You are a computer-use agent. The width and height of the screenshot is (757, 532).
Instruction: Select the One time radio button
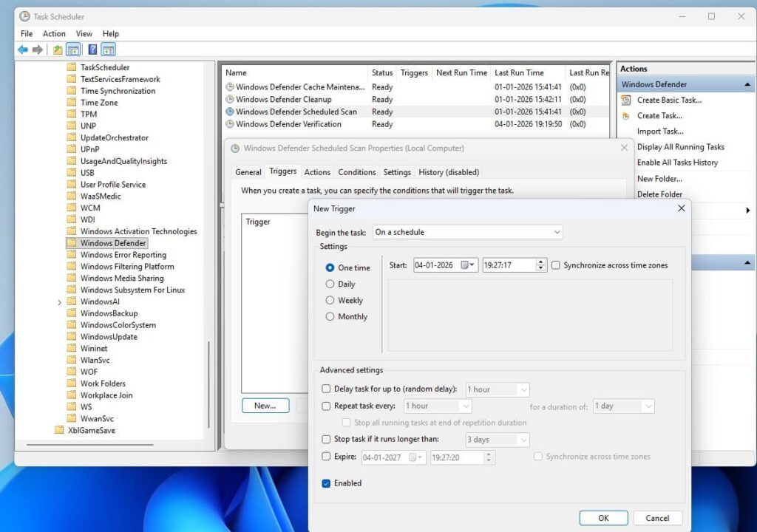click(x=330, y=267)
